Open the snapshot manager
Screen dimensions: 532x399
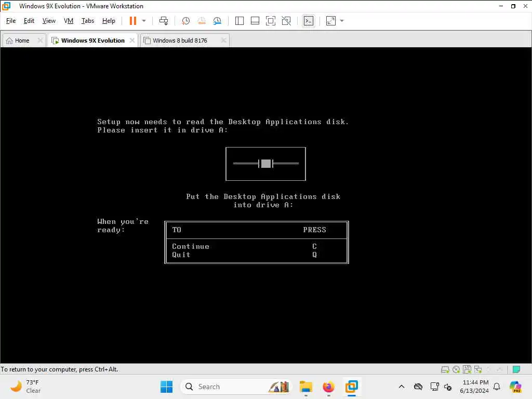coord(217,21)
